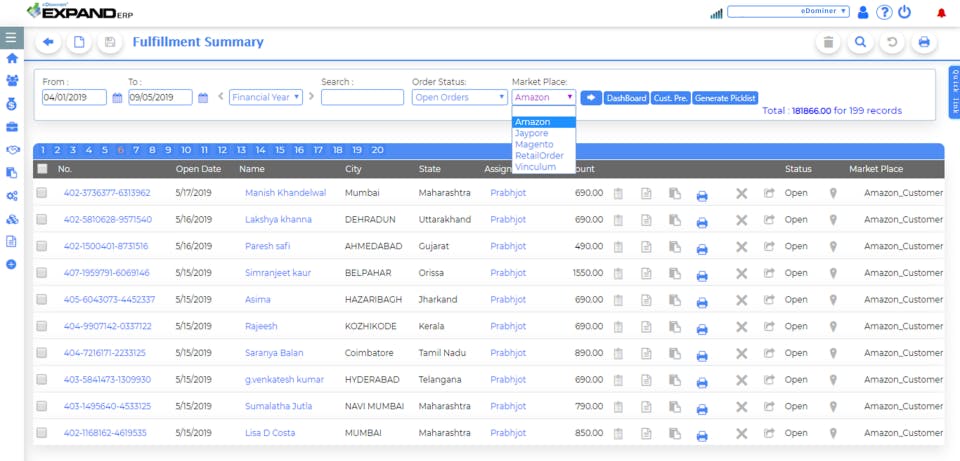Click the trash delete icon
The image size is (960, 461).
coord(828,42)
